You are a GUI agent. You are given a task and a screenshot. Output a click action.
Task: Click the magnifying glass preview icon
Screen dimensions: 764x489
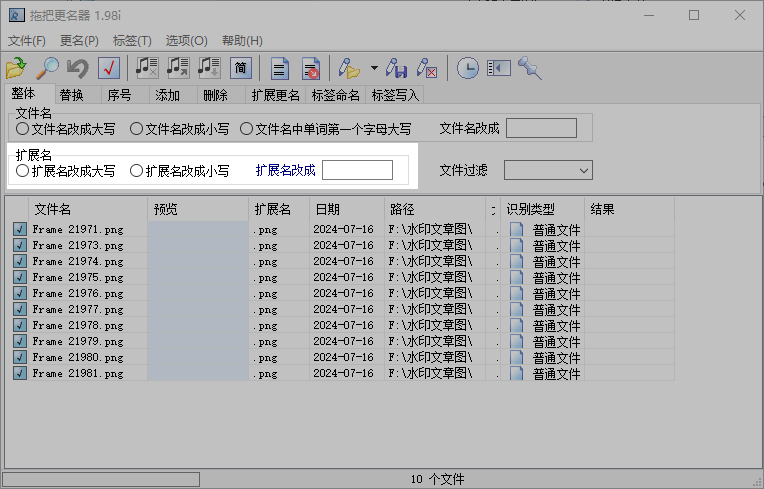pyautogui.click(x=47, y=68)
